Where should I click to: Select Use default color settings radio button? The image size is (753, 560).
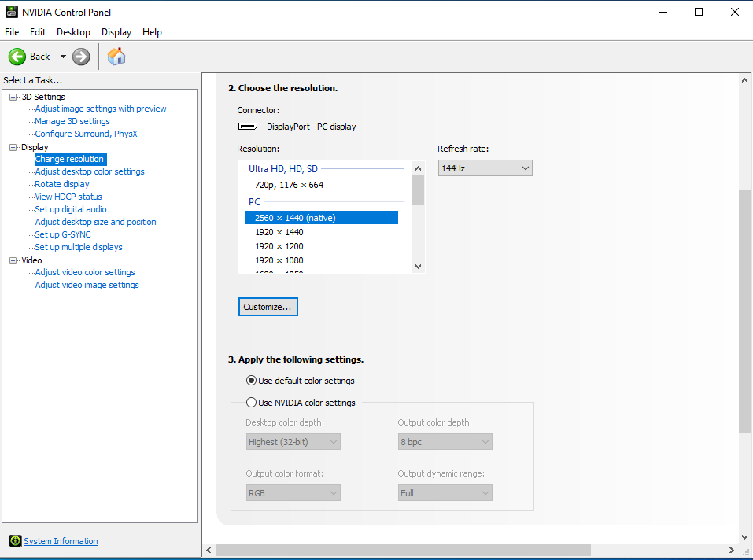coord(252,381)
